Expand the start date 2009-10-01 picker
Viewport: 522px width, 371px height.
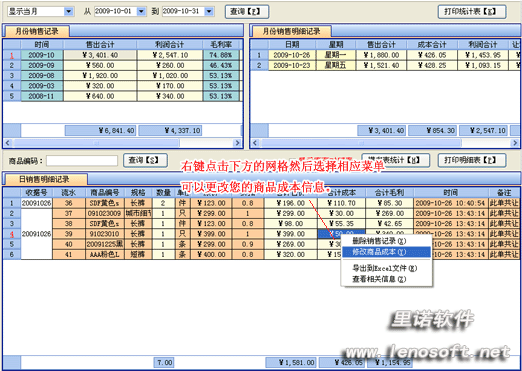pyautogui.click(x=141, y=12)
